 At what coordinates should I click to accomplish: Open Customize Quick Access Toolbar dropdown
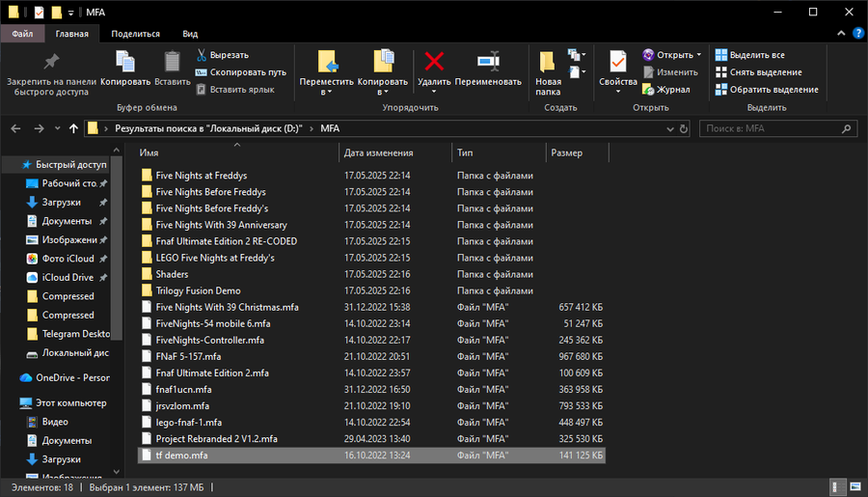(x=70, y=13)
